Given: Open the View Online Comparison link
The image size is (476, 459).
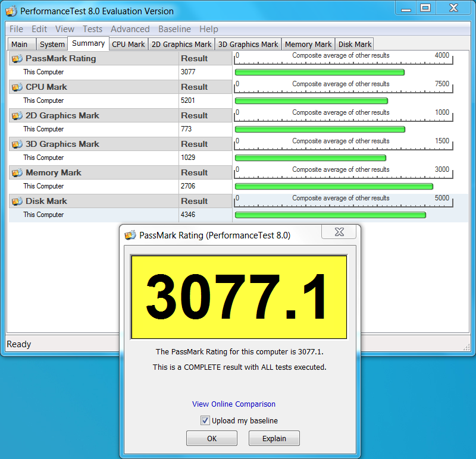Looking at the screenshot, I should 234,404.
